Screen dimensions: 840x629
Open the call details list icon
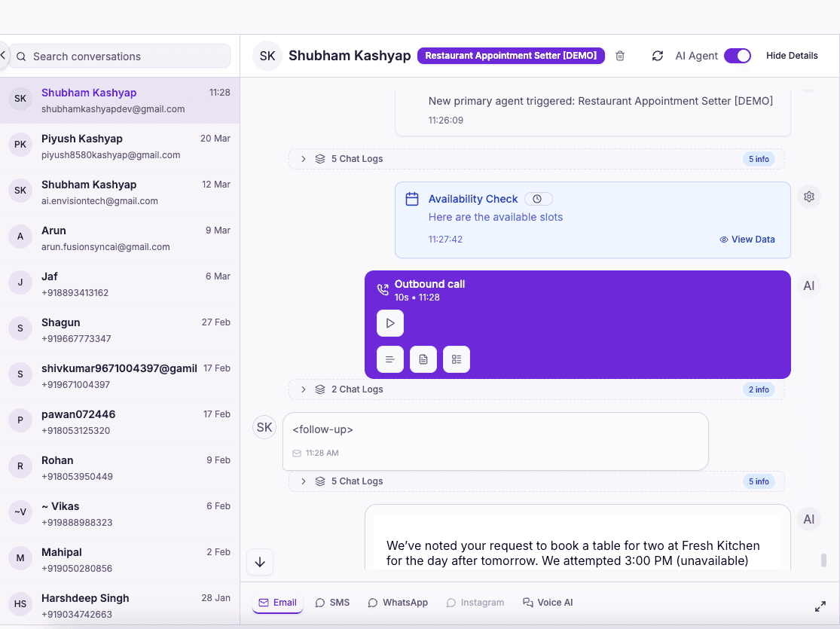pos(456,359)
